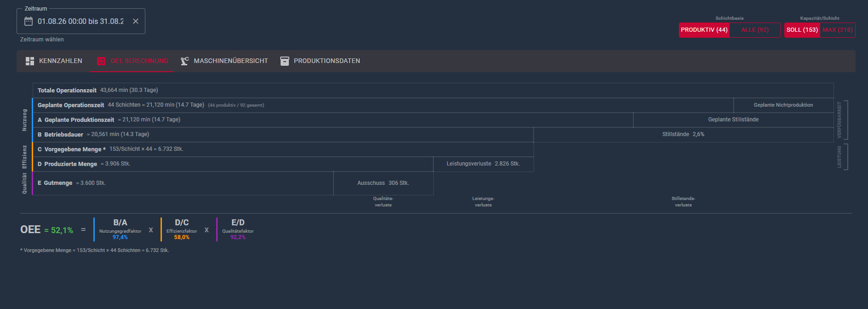
Task: Switch to OEE-BERECHNUNG tab
Action: [x=132, y=61]
